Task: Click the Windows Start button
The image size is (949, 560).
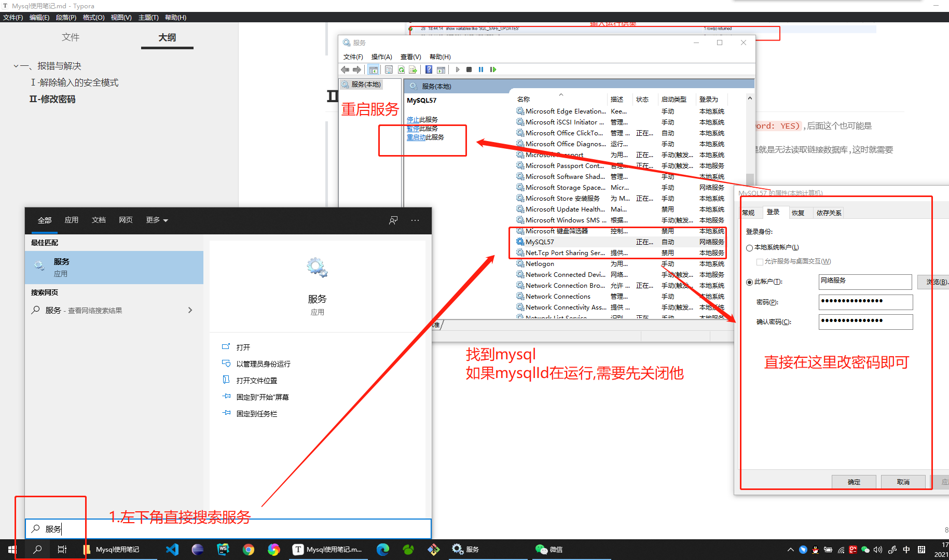Action: [x=12, y=550]
